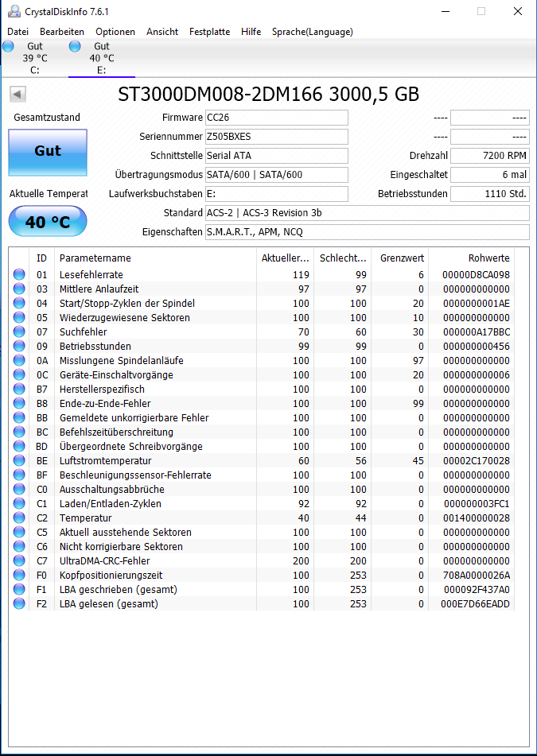
Task: Select the Nicht korrigierbare Sektoren row text
Action: (x=121, y=547)
